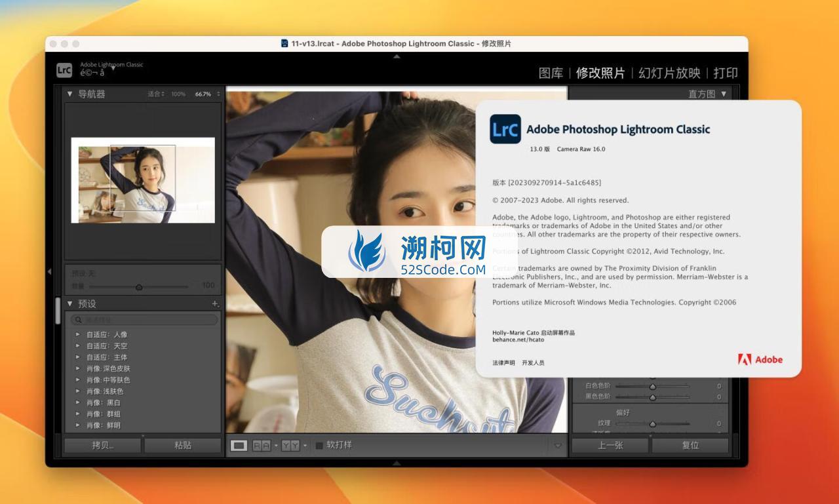Open the navigator zoom level options arrows

[218, 94]
